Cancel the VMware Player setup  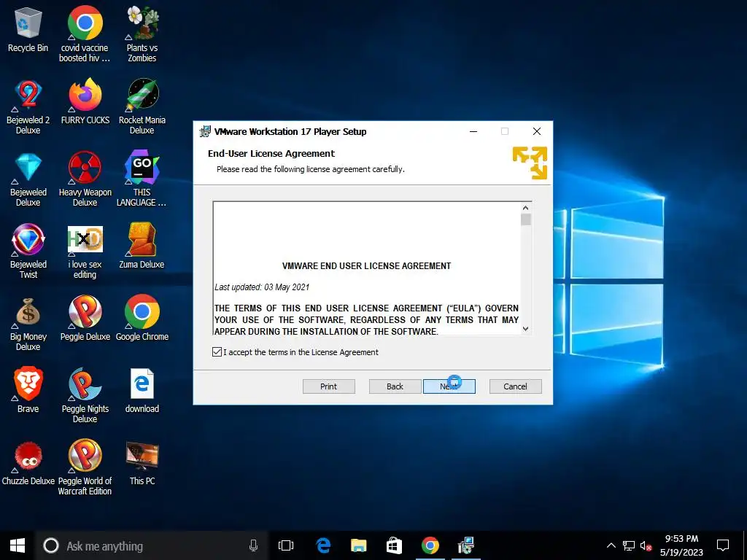516,386
